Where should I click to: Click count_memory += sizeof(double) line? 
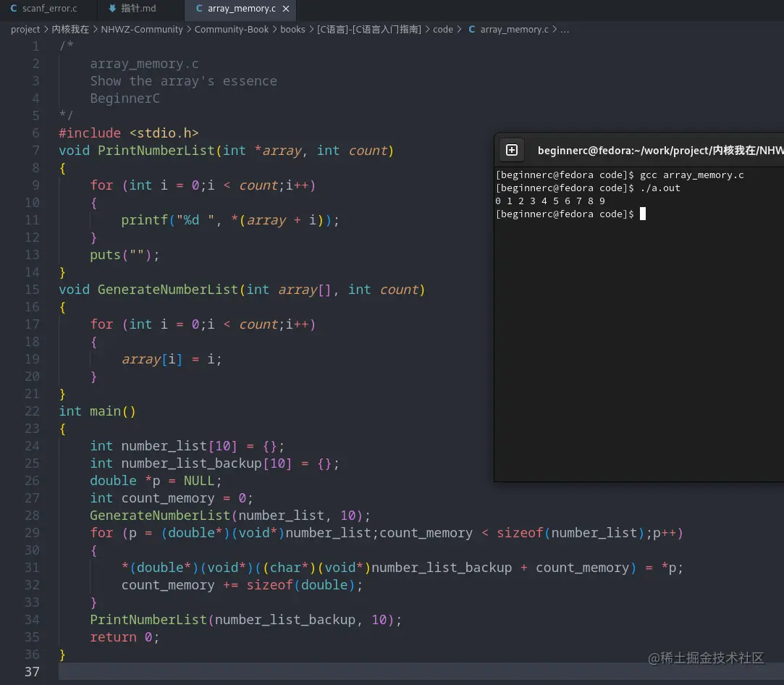click(242, 585)
